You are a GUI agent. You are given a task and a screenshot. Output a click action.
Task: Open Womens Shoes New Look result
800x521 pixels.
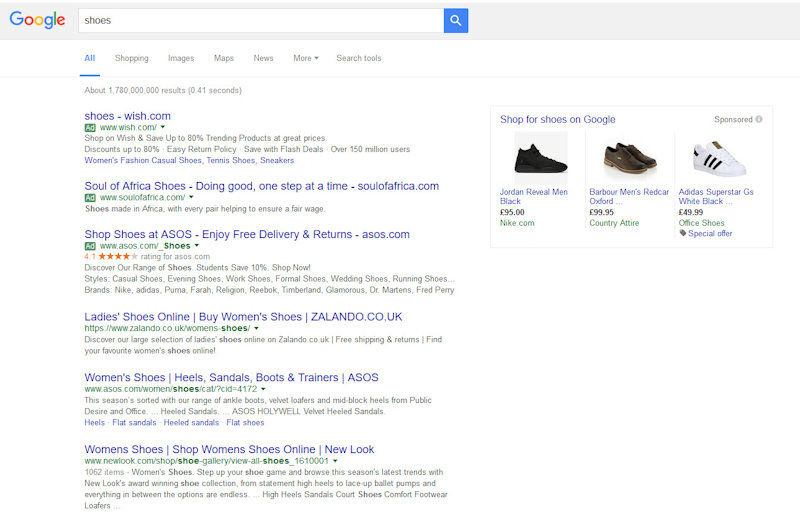[x=229, y=449]
